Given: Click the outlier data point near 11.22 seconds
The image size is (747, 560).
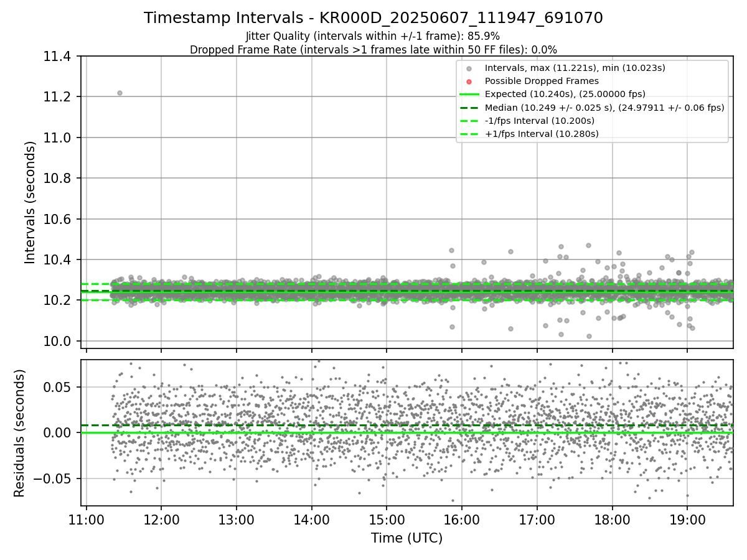Looking at the screenshot, I should pos(120,93).
